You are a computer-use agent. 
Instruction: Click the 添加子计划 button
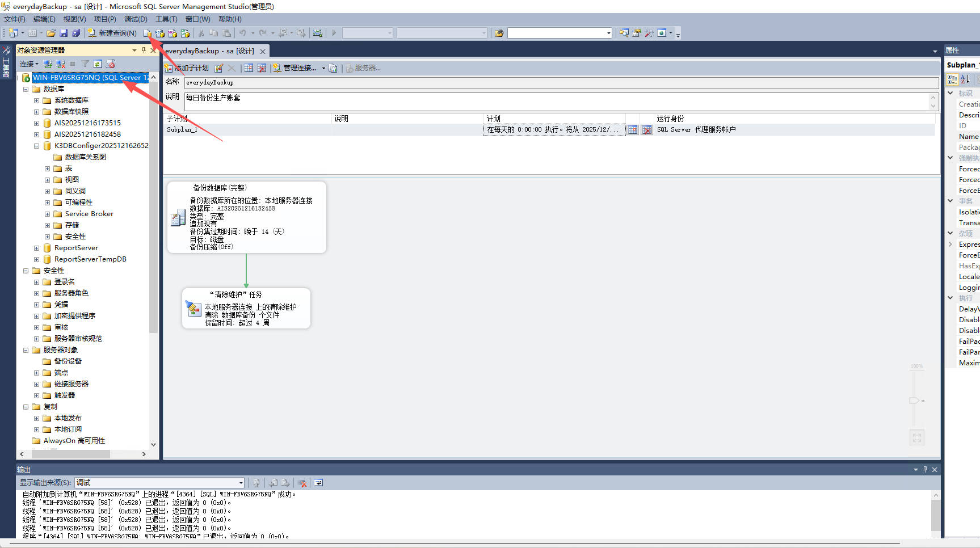187,68
